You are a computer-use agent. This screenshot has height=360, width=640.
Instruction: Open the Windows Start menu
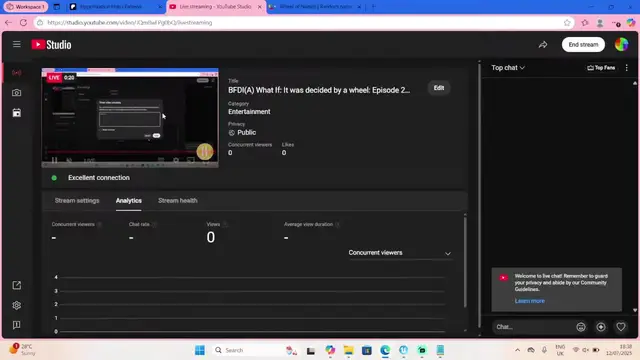(x=200, y=350)
